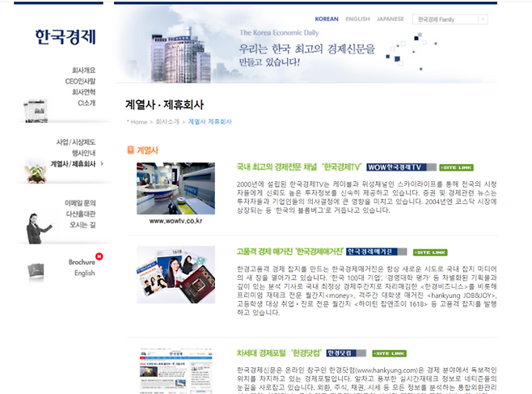The image size is (532, 394).
Task: Click SITE LINK for 한국경제매거진
Action: coord(430,252)
